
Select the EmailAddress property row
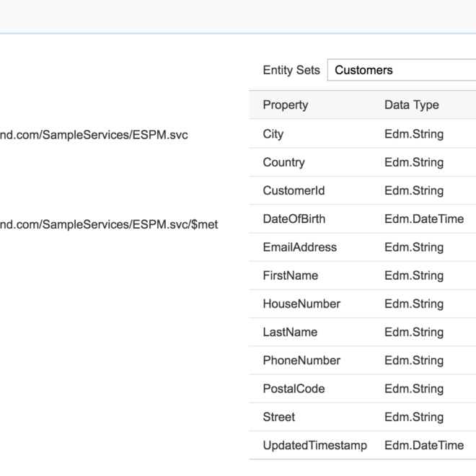pos(363,247)
